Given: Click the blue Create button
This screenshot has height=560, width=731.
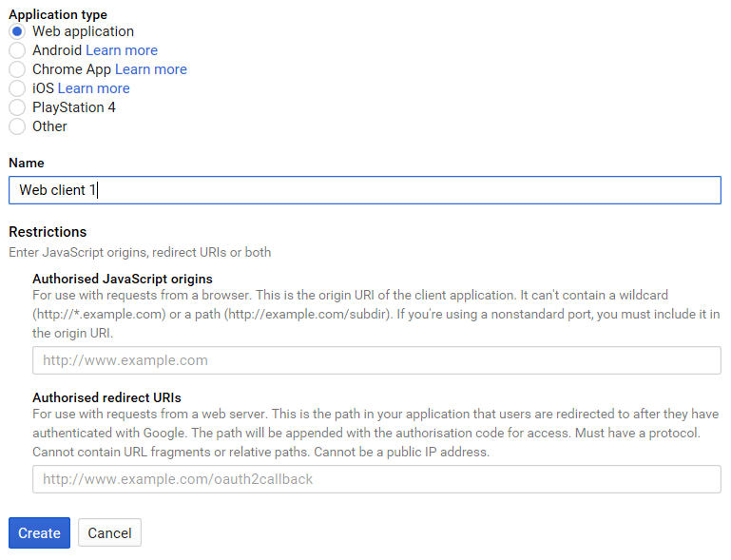Looking at the screenshot, I should point(40,533).
